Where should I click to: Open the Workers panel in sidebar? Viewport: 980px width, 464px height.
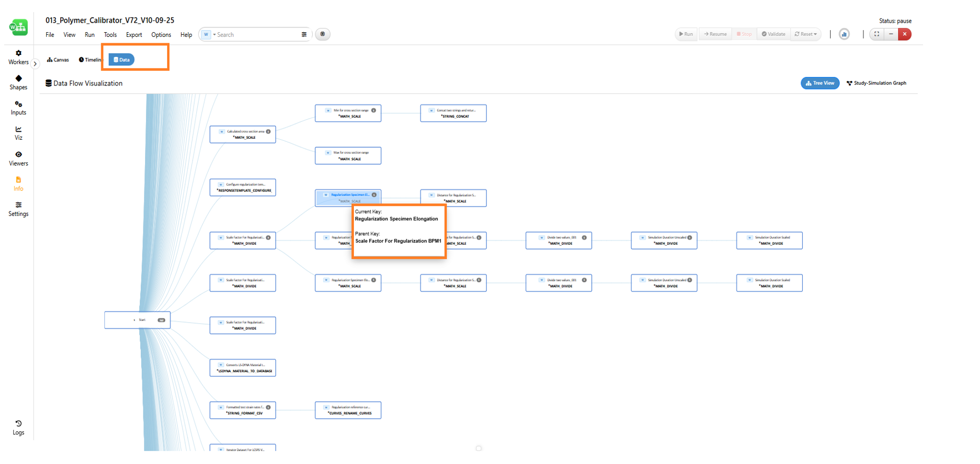tap(18, 57)
